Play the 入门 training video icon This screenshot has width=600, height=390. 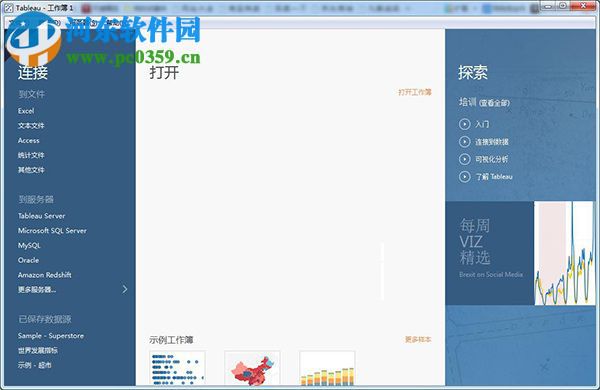coord(464,124)
